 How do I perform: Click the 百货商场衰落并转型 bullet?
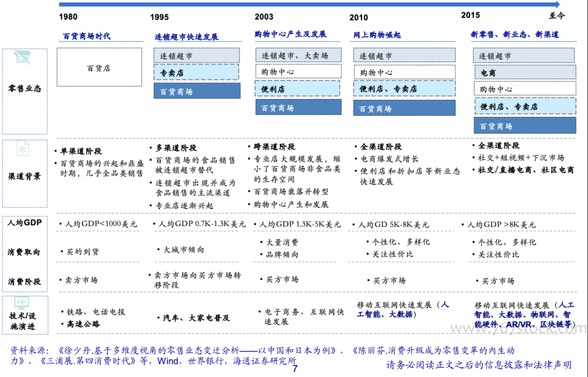[x=291, y=191]
